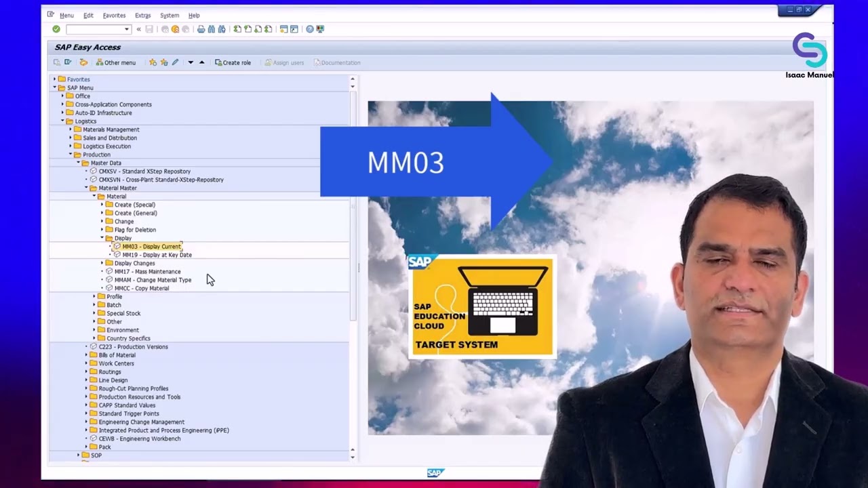Click the First Page icon
This screenshot has height=488, width=868.
[x=237, y=29]
